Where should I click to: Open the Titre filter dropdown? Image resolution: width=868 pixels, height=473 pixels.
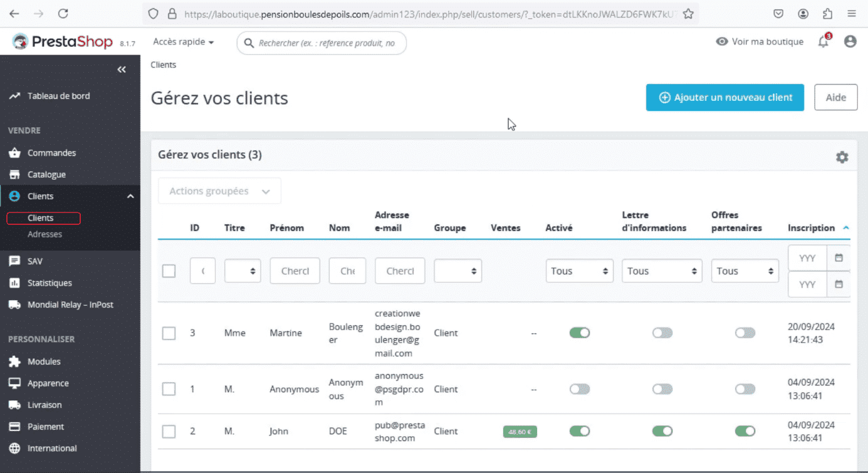243,271
